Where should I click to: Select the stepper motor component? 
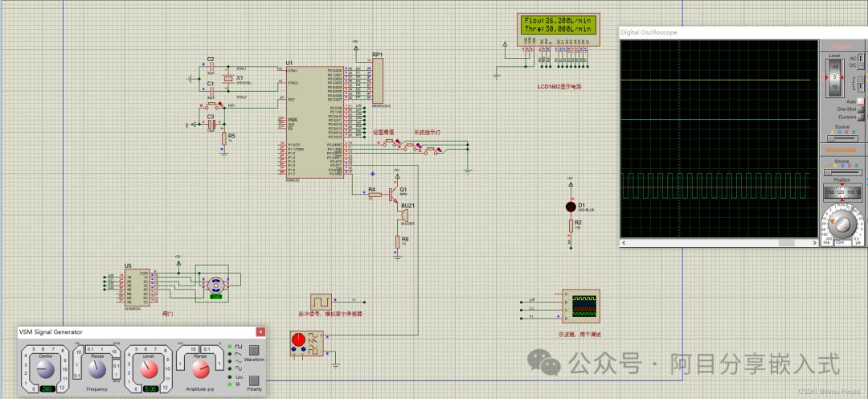pos(215,286)
